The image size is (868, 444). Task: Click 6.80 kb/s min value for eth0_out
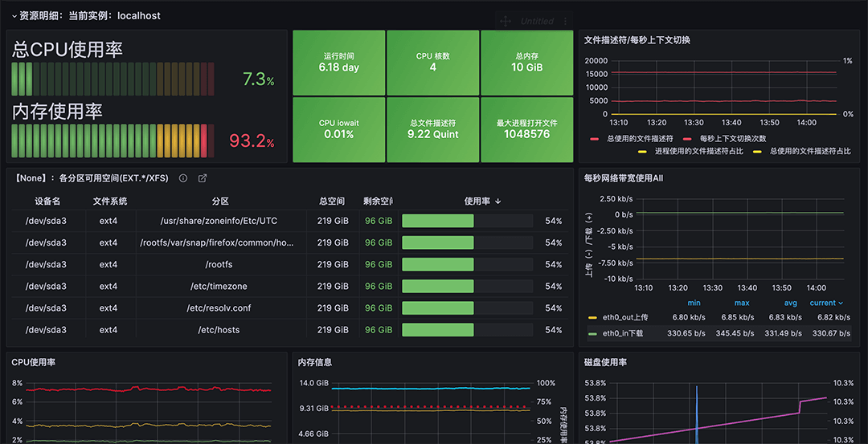coord(689,317)
